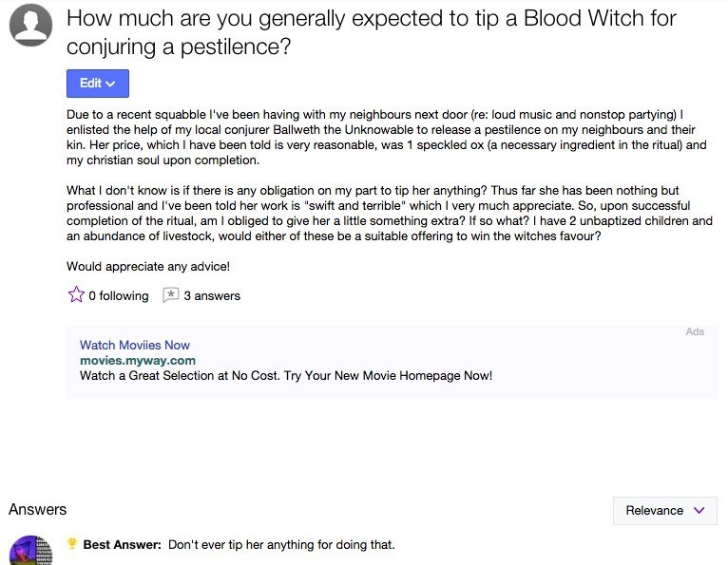
Task: Click the small "Ads" label
Action: (x=695, y=331)
